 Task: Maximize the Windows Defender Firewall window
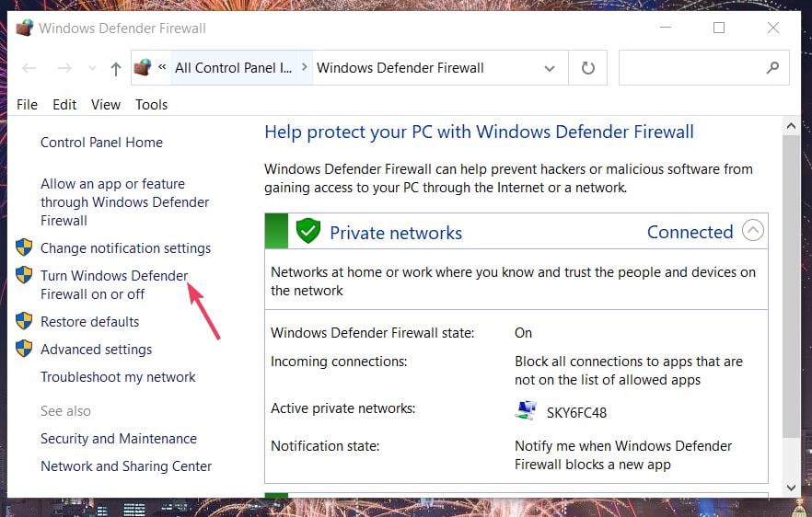(719, 28)
